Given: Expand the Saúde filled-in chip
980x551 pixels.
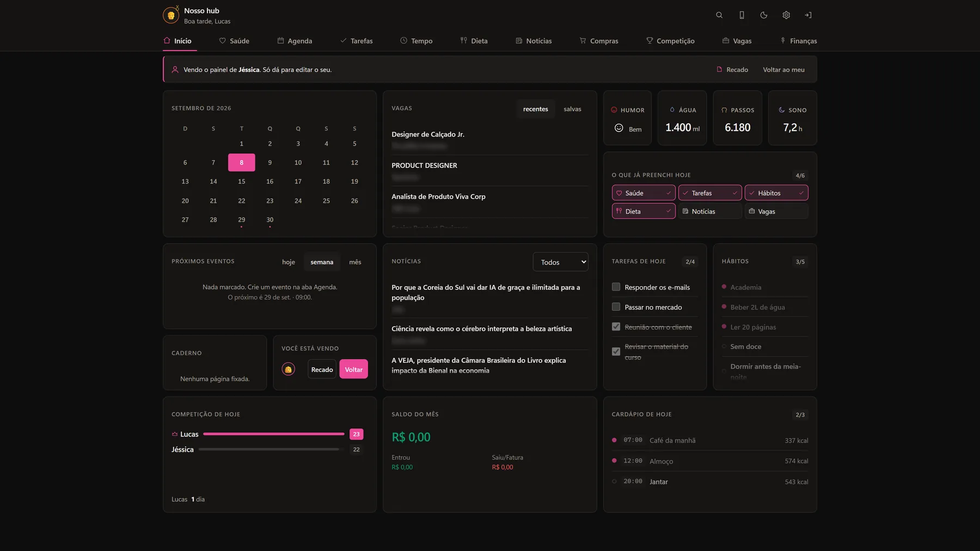Looking at the screenshot, I should pos(644,193).
